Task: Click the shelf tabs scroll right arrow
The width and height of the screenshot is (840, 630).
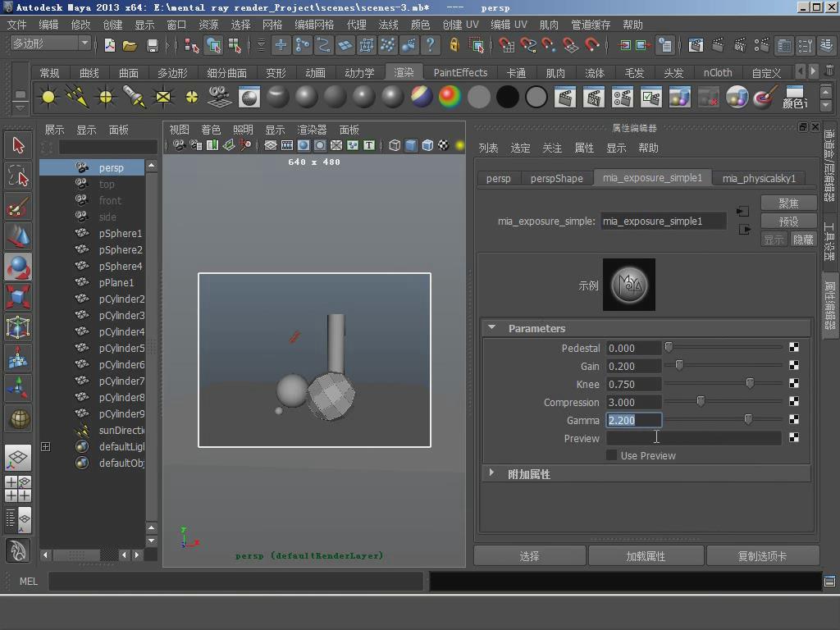Action: click(813, 71)
